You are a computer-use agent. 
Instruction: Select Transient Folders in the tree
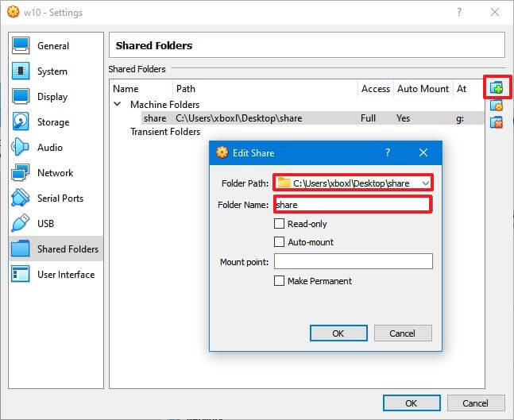(165, 132)
